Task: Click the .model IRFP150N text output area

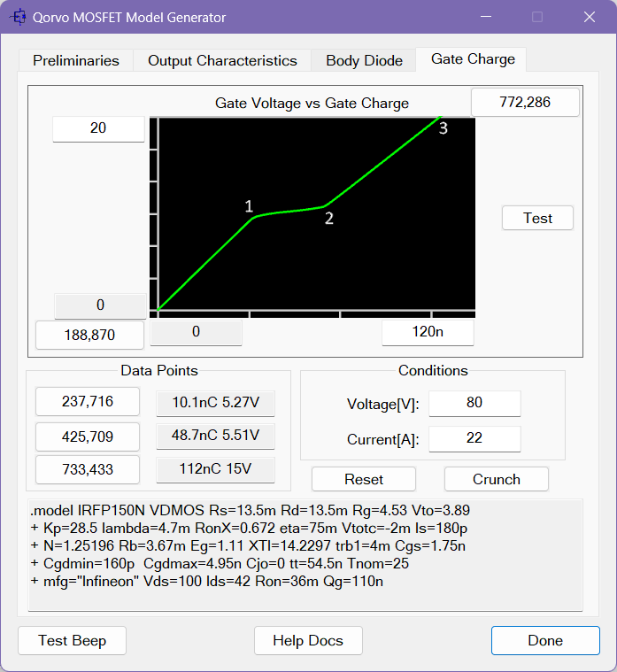Action: [305, 555]
